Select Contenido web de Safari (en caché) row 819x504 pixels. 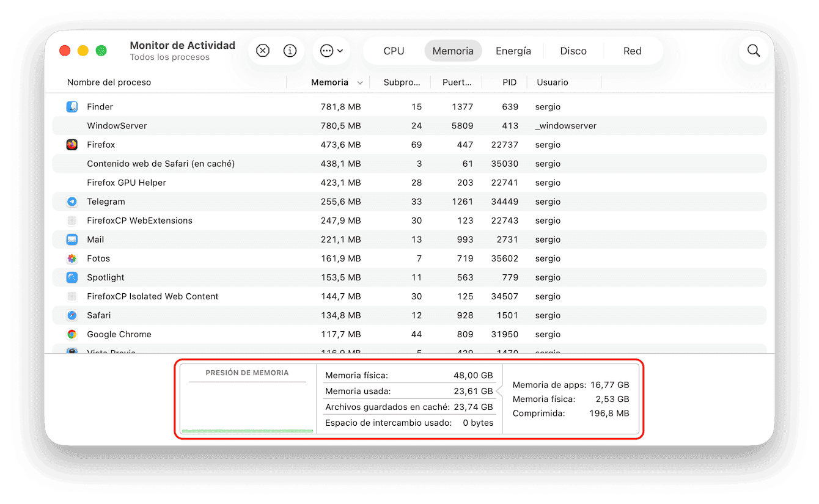[x=409, y=164]
